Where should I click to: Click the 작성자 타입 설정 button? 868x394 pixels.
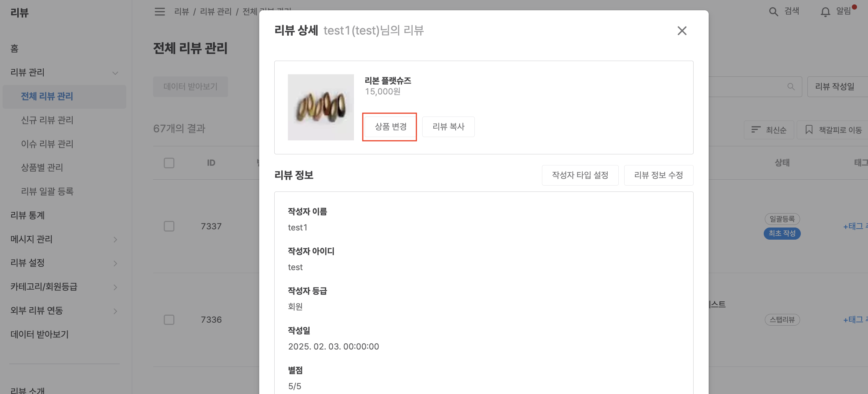point(580,175)
